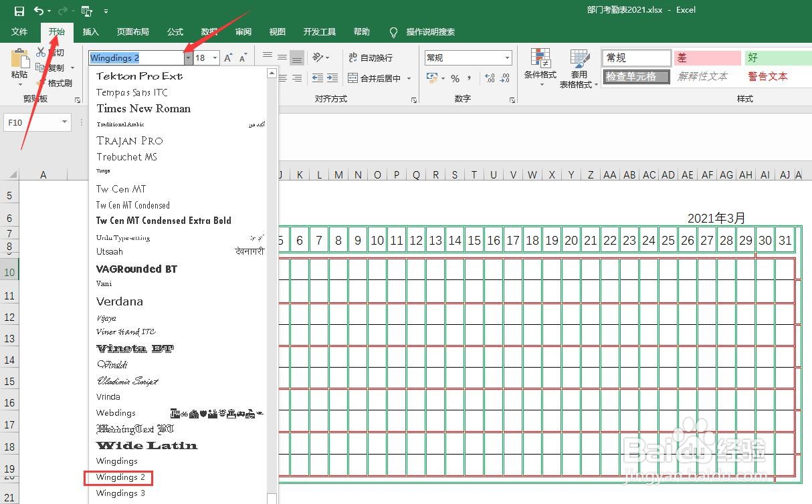Apply the 常规 Normal cell style
The height and width of the screenshot is (504, 812).
637,58
